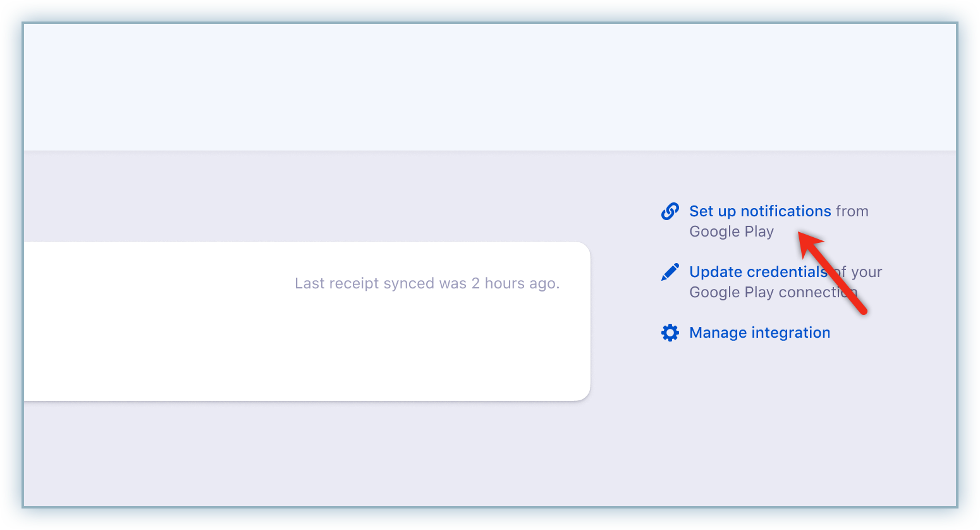Open the Update credentials link

(x=757, y=272)
